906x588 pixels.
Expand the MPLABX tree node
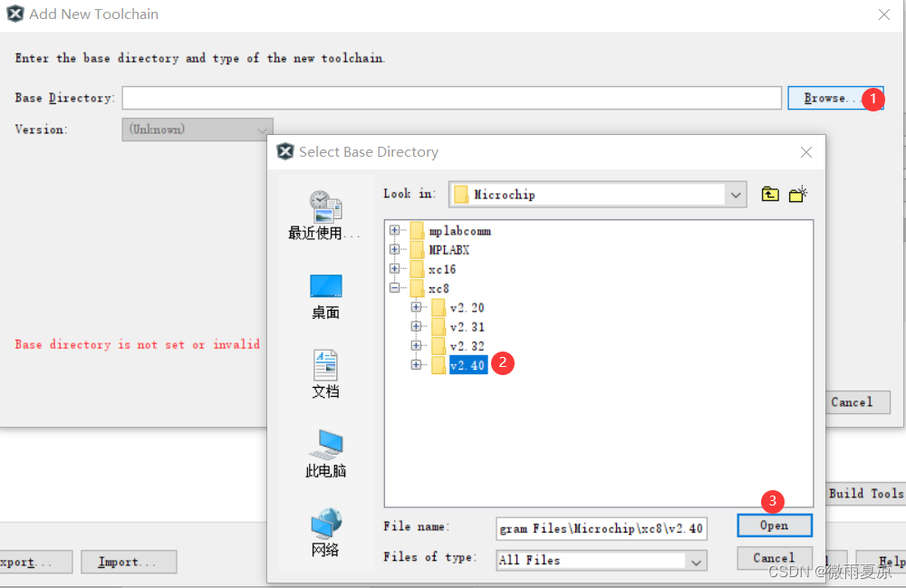pyautogui.click(x=395, y=249)
